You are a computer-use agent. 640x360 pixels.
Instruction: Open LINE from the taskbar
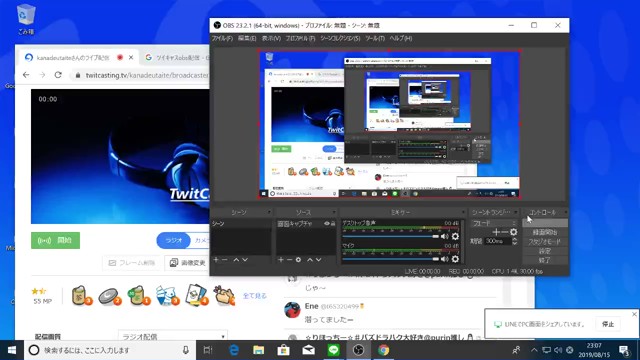pos(333,350)
